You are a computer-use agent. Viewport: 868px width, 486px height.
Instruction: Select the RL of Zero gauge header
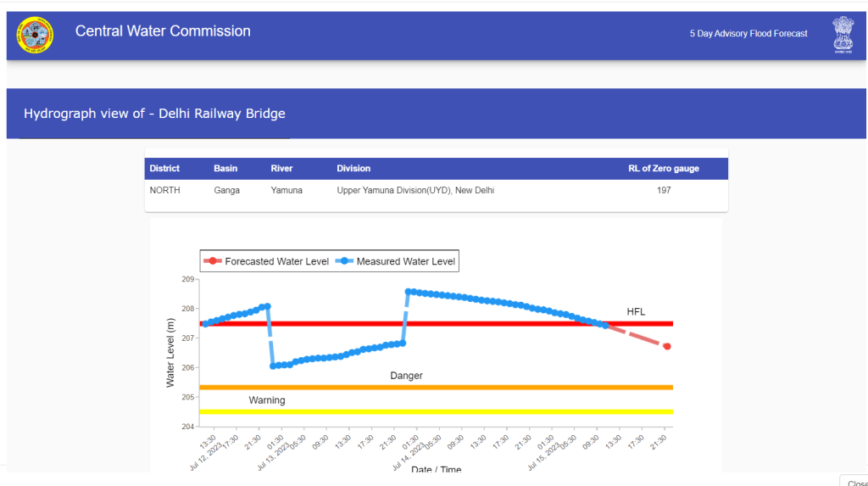click(x=663, y=169)
